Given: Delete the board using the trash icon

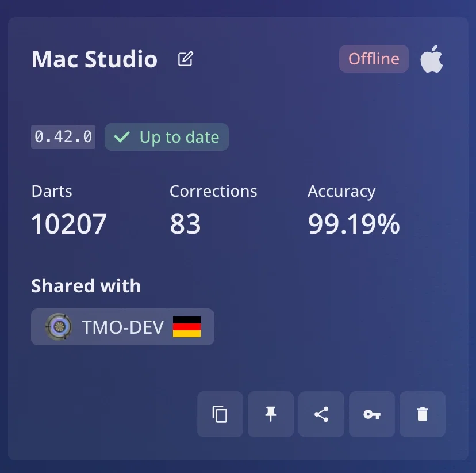Looking at the screenshot, I should point(423,414).
